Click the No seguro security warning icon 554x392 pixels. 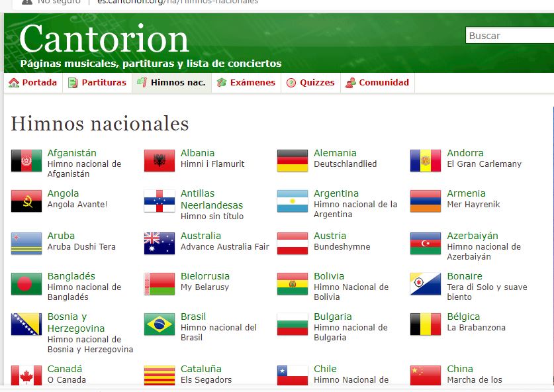coord(27,2)
